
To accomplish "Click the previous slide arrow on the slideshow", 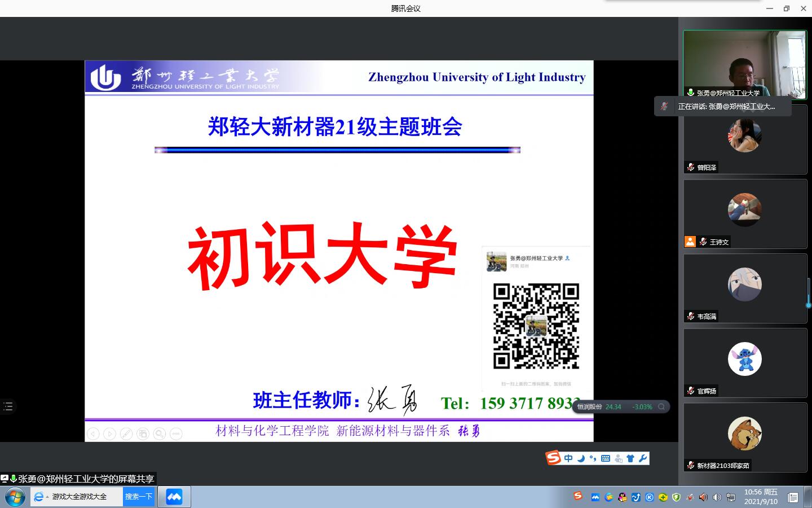I will (93, 433).
